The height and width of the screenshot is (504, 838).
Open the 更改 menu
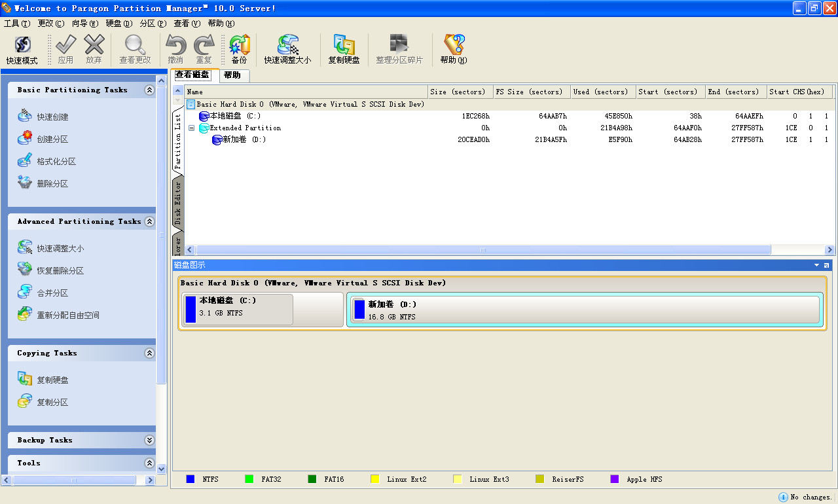pyautogui.click(x=51, y=24)
